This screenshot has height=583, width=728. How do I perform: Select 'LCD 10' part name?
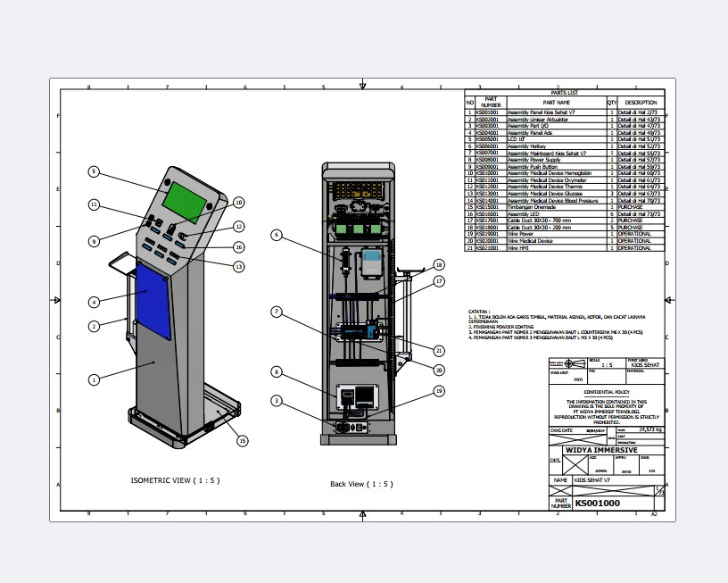coord(516,139)
